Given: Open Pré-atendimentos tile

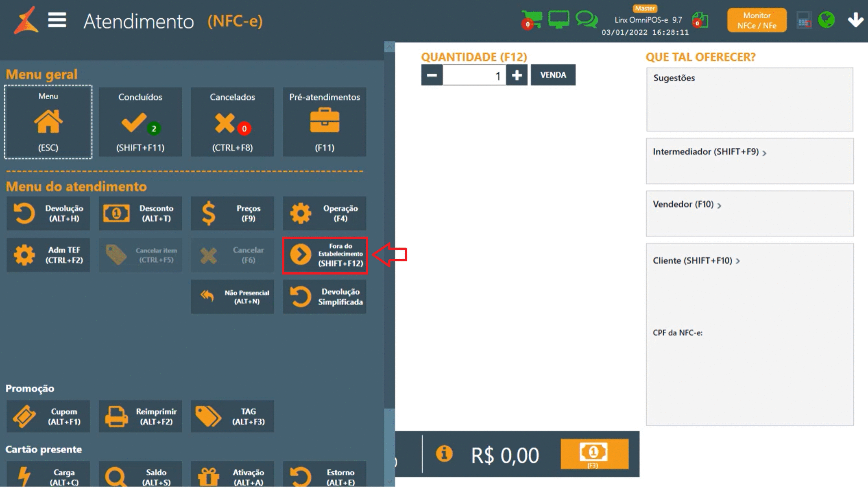Looking at the screenshot, I should click(x=325, y=122).
